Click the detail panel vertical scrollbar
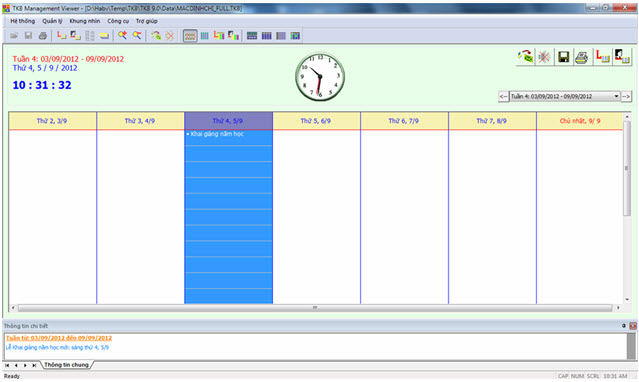Viewport: 639px width, 382px height. click(x=632, y=346)
